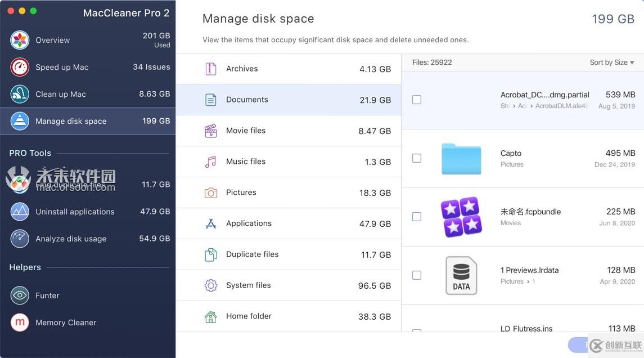Screen dimensions: 644x358
Task: Open the Speed up Mac tool
Action: (x=62, y=66)
